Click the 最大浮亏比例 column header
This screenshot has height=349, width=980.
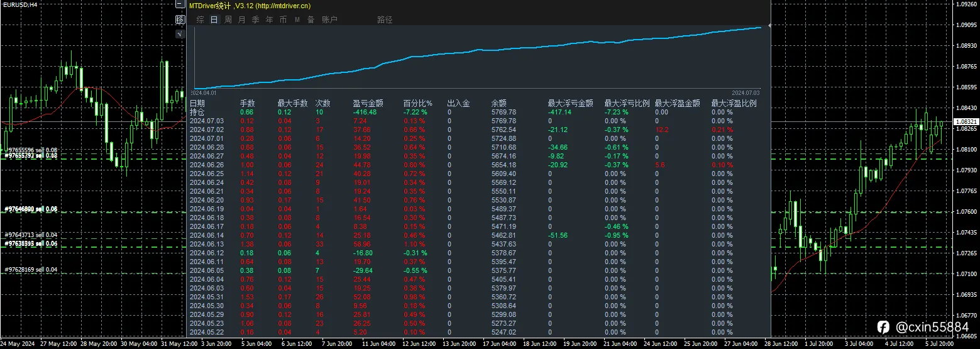[x=627, y=103]
